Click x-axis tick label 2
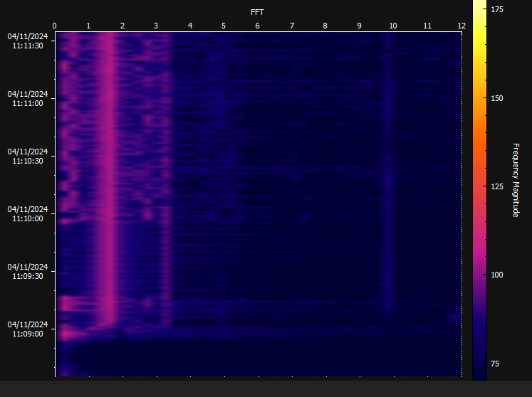532x397 pixels. click(x=122, y=26)
